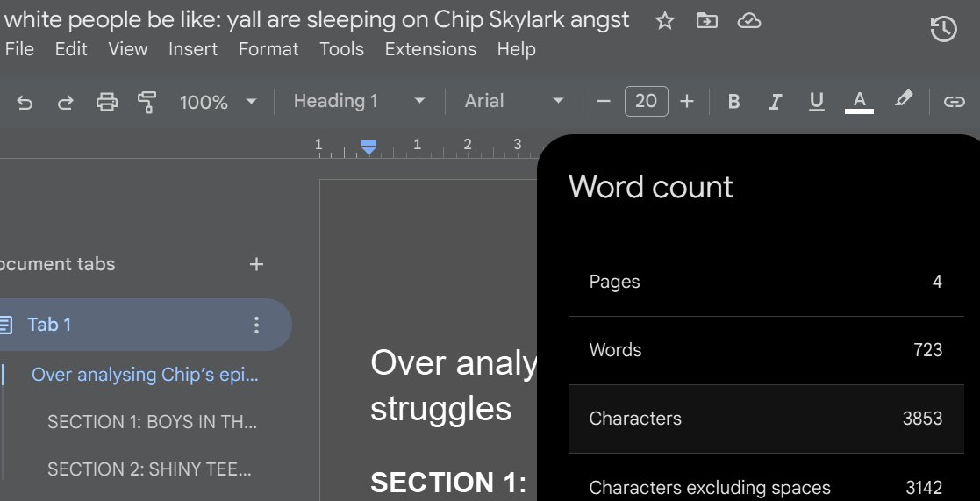
Task: Open the Heading 1 style dropdown
Action: point(360,101)
